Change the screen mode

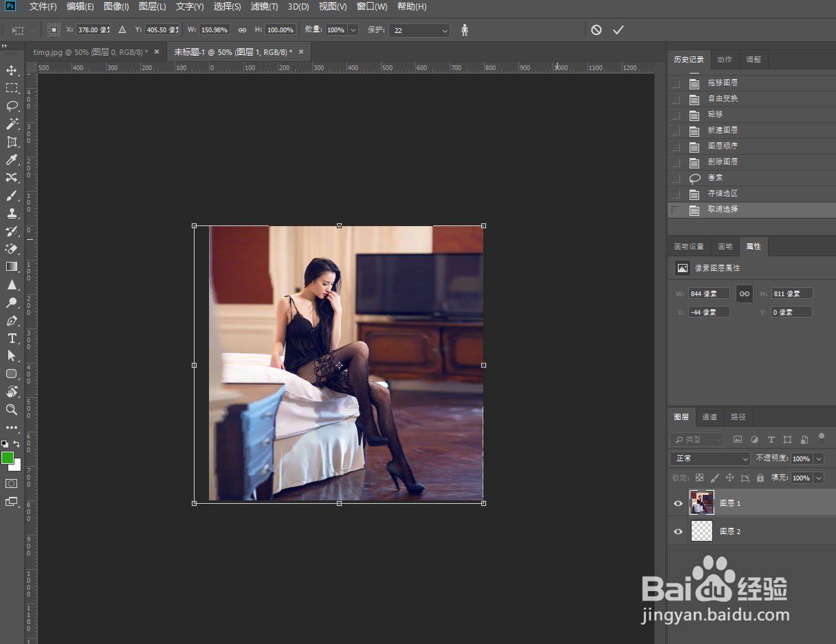click(x=12, y=502)
